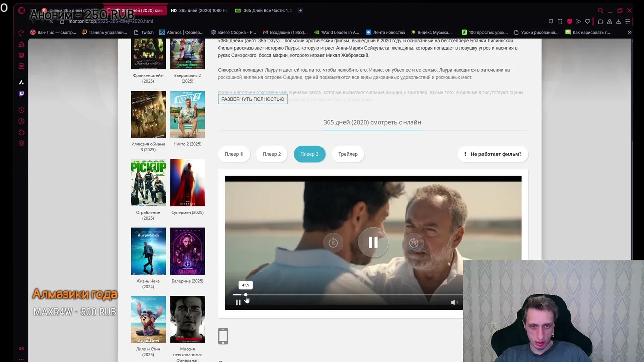The width and height of the screenshot is (644, 362).
Task: Open the Франкенштейн (2025) poster
Action: [x=148, y=53]
